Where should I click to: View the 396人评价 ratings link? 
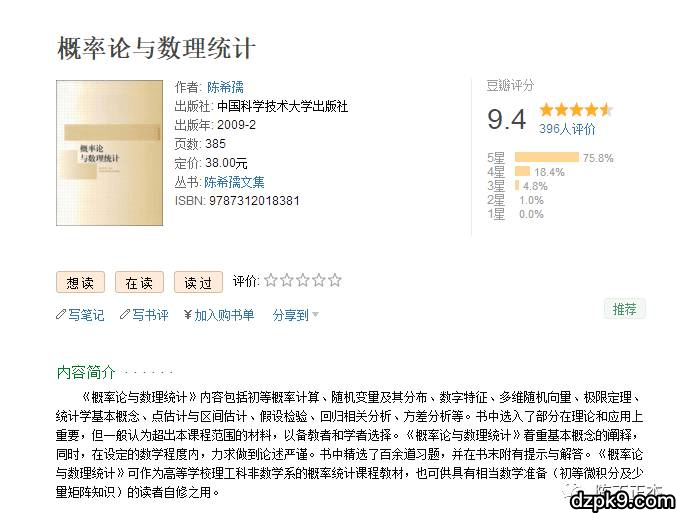[567, 129]
